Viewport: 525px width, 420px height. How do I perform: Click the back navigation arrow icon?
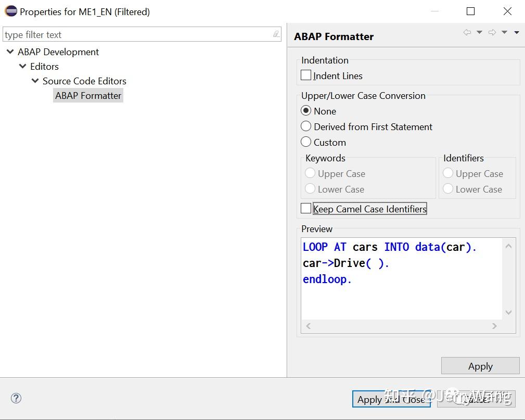(x=467, y=32)
